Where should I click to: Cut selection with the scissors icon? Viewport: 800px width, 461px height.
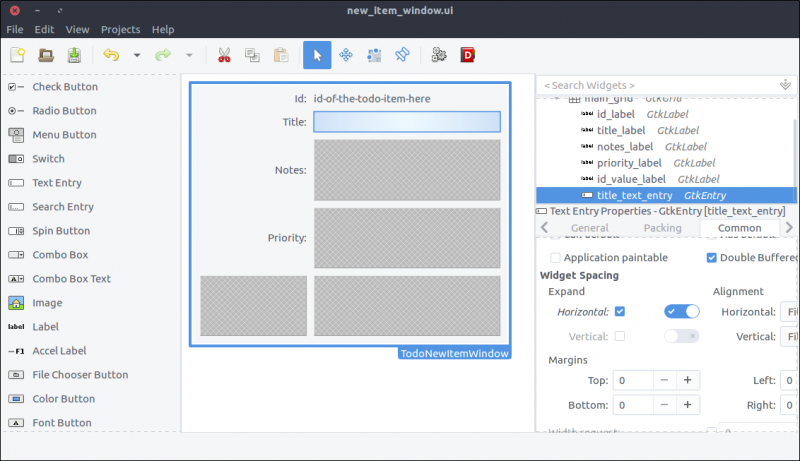(224, 56)
